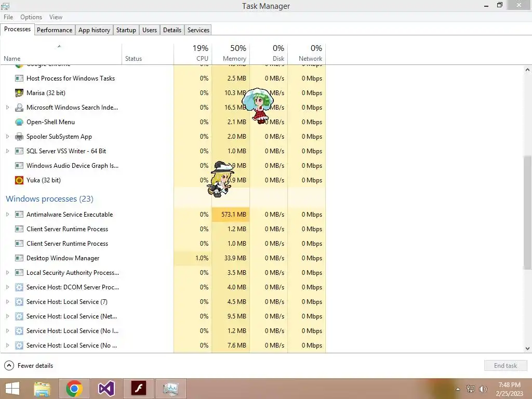Image resolution: width=532 pixels, height=399 pixels.
Task: Open the View menu
Action: tap(56, 17)
